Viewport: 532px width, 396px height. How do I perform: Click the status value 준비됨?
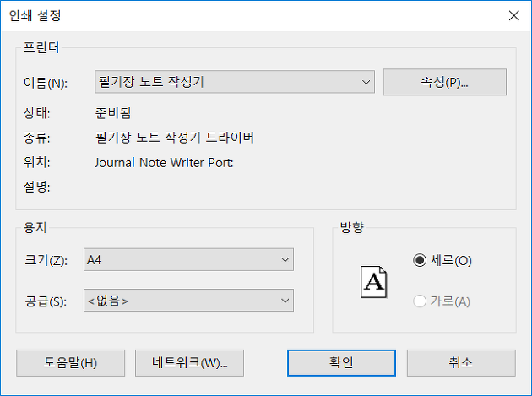coord(113,113)
